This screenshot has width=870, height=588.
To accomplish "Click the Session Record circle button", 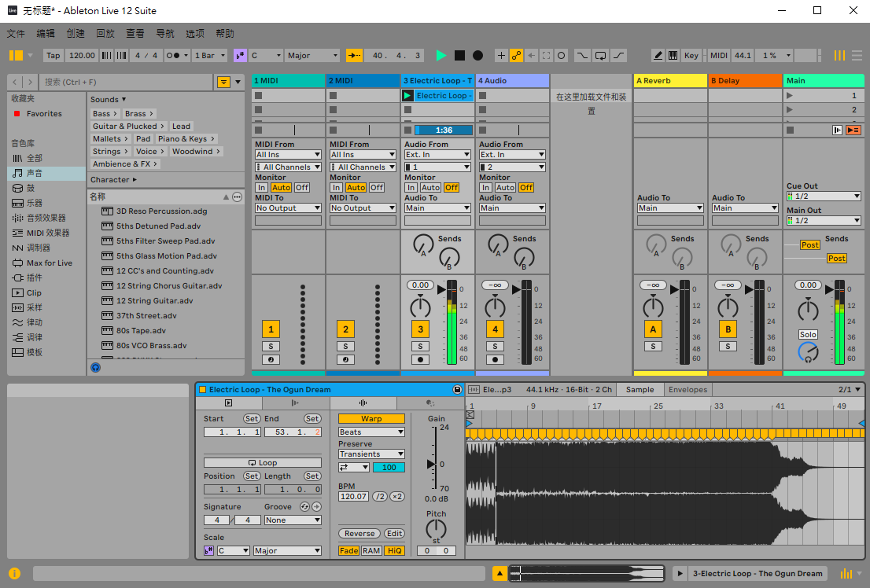I will [562, 56].
